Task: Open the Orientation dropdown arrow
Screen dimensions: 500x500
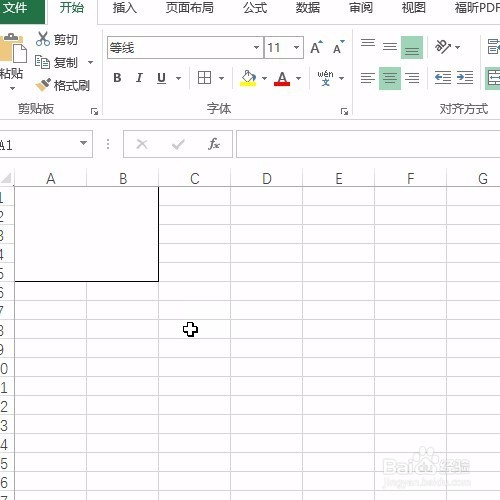Action: coord(458,47)
